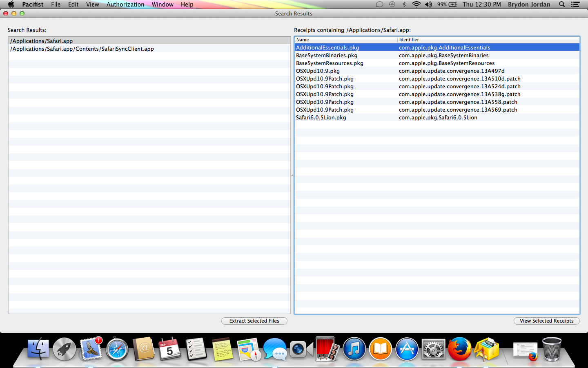Select AdditionalEssentials.pkg receipt row
This screenshot has width=588, height=368.
tap(437, 47)
